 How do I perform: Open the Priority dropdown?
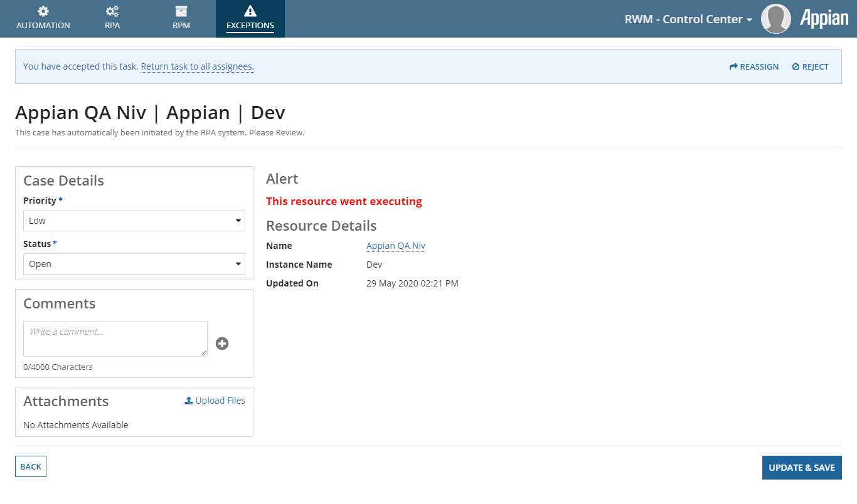click(134, 221)
